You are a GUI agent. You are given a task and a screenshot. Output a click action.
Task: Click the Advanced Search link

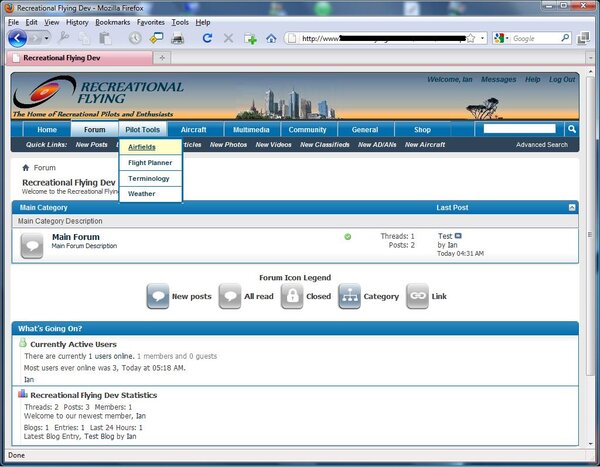coord(541,145)
